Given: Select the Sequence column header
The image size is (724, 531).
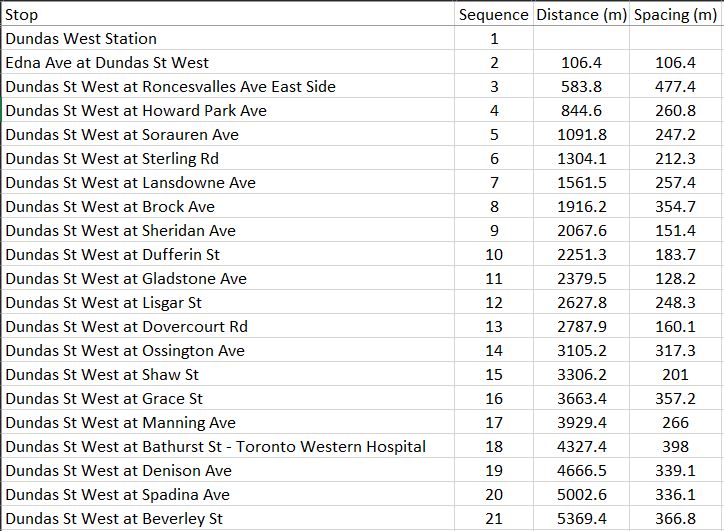Looking at the screenshot, I should 493,15.
